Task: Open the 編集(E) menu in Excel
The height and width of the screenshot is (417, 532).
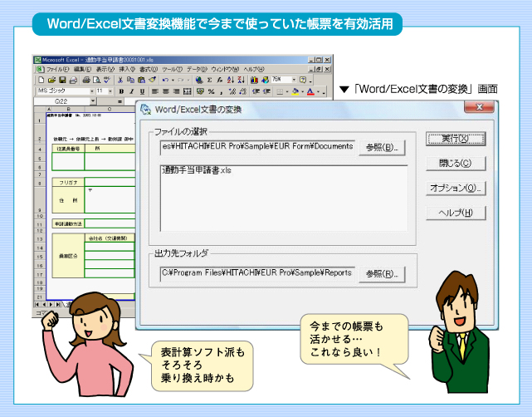Action: point(82,69)
